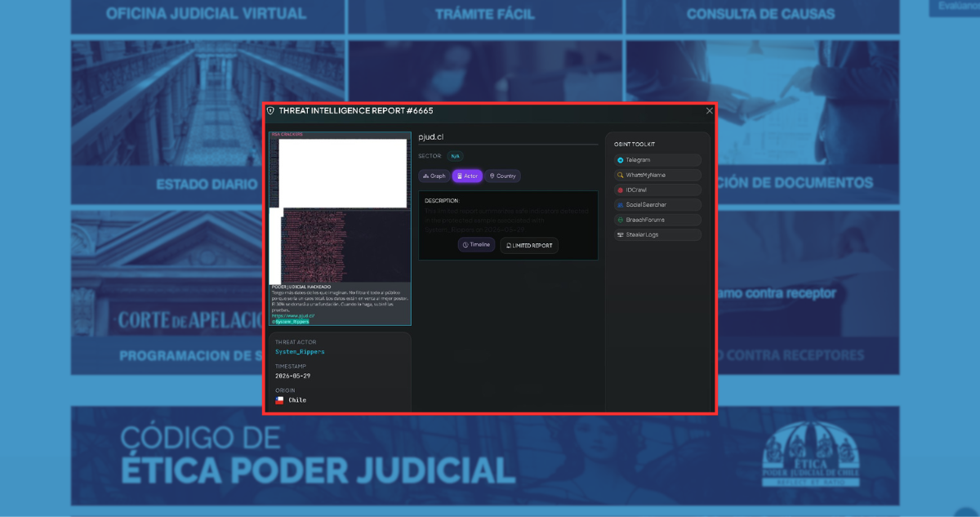Image resolution: width=980 pixels, height=517 pixels.
Task: Click the Telegram logo icon
Action: pos(621,160)
